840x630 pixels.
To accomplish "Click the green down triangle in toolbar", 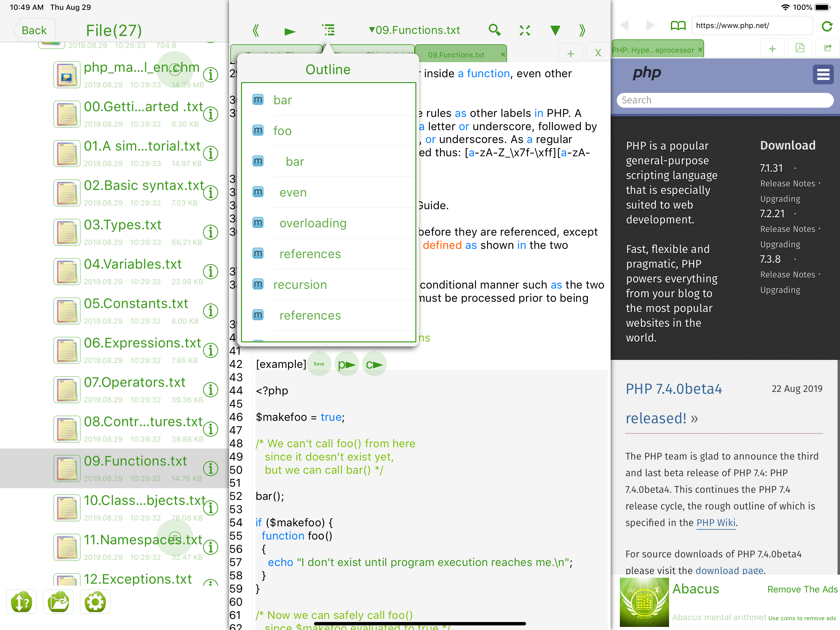I will (555, 30).
